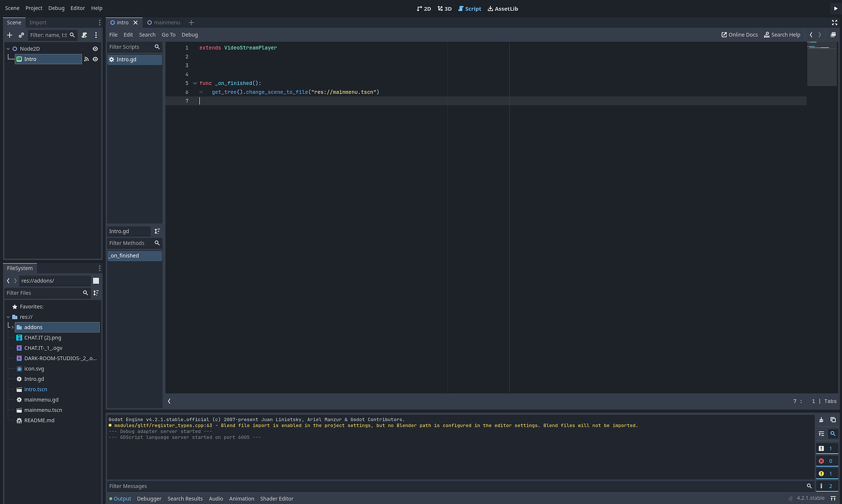The width and height of the screenshot is (842, 504).
Task: Toggle warning messages filter with yellow icon
Action: pyautogui.click(x=827, y=473)
